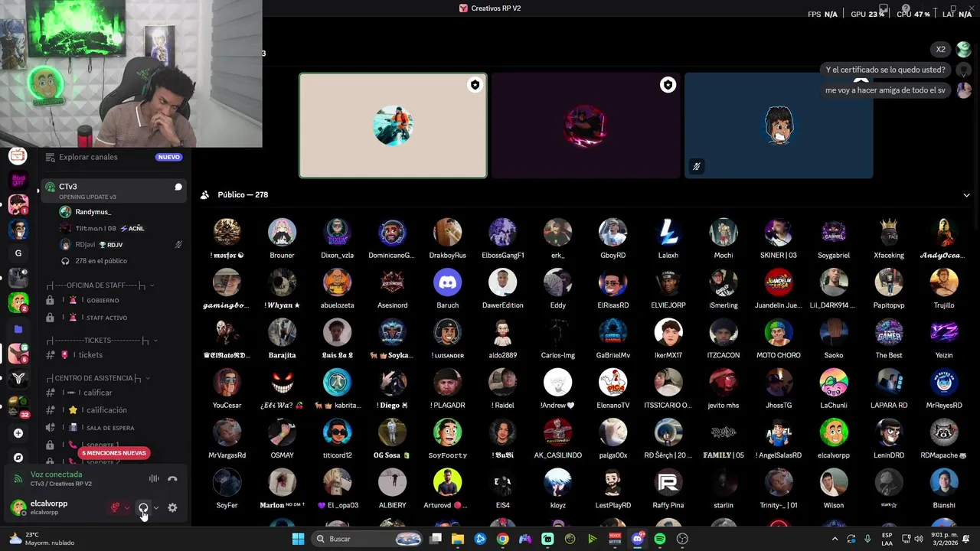Collapse the Público audience list chevron
Image resolution: width=980 pixels, height=551 pixels.
(966, 195)
